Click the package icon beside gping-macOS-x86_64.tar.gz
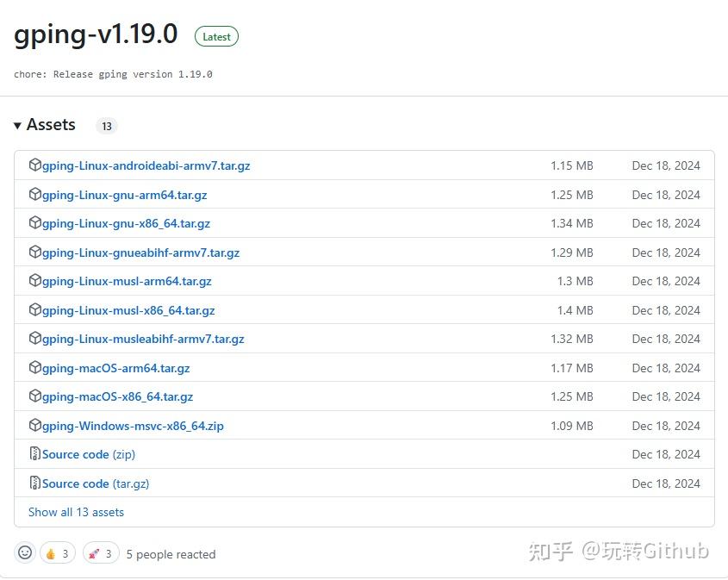 pyautogui.click(x=34, y=396)
